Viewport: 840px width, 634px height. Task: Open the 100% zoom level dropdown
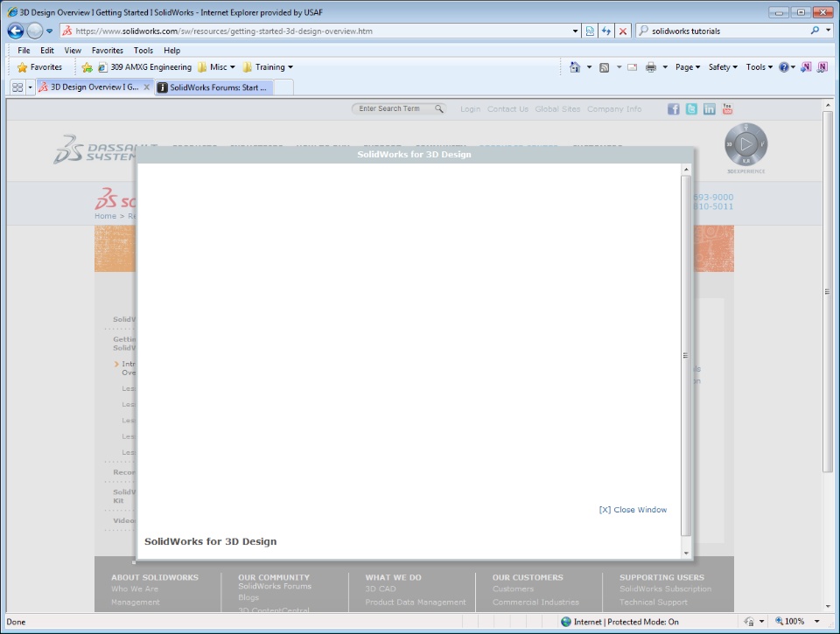click(x=817, y=622)
